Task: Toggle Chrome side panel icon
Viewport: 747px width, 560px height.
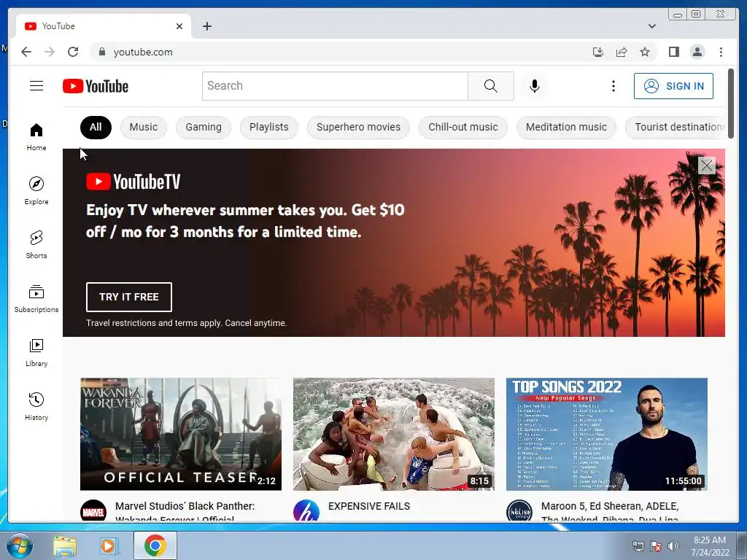Action: tap(673, 52)
